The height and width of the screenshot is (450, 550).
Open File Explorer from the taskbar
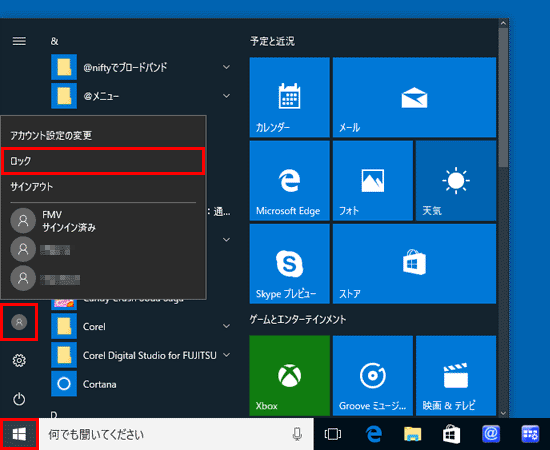coord(412,434)
